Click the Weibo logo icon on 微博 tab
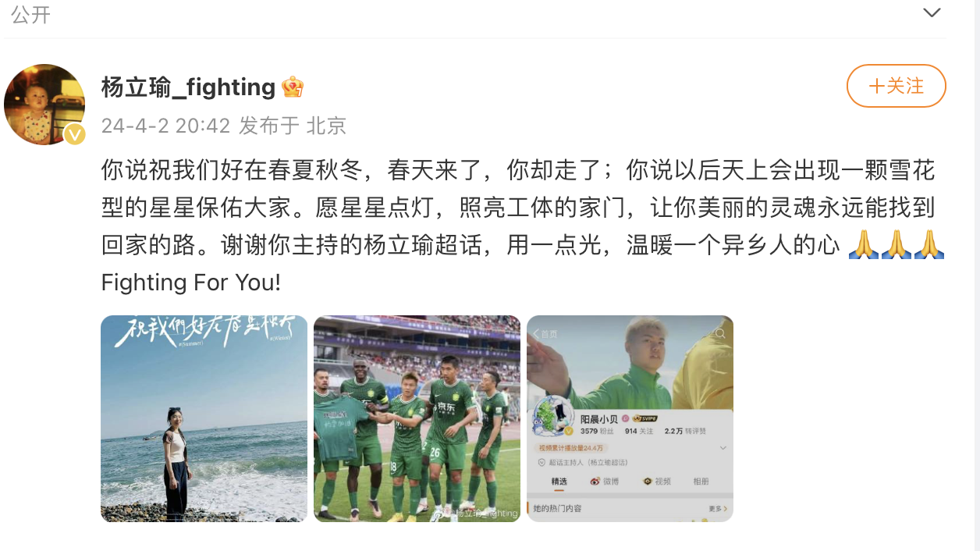The width and height of the screenshot is (980, 551). tap(595, 482)
